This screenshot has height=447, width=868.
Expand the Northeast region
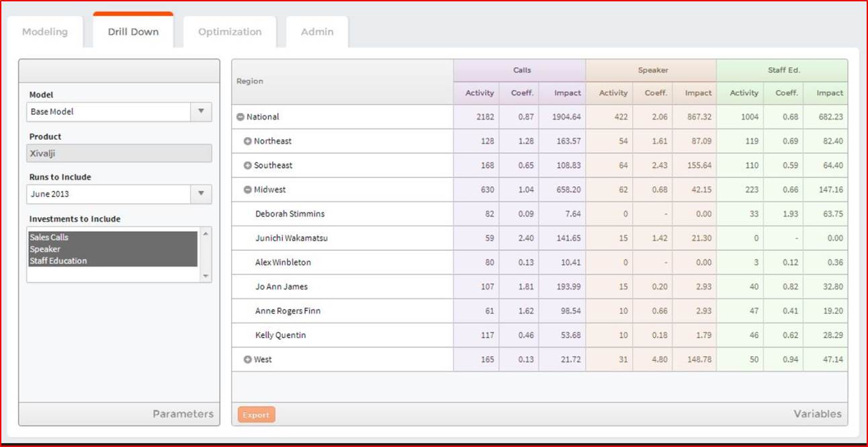[248, 141]
